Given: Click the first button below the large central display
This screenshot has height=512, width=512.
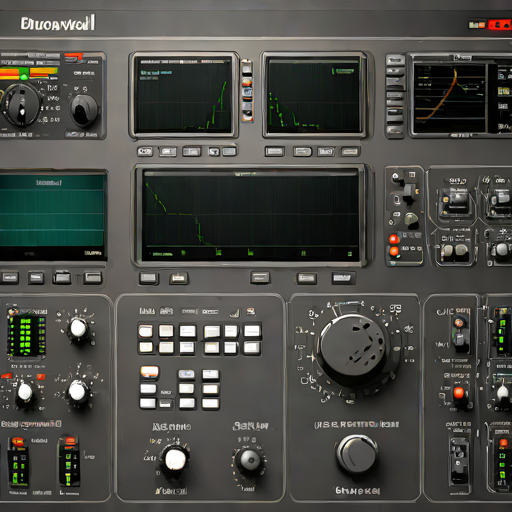Looking at the screenshot, I should pyautogui.click(x=149, y=278).
